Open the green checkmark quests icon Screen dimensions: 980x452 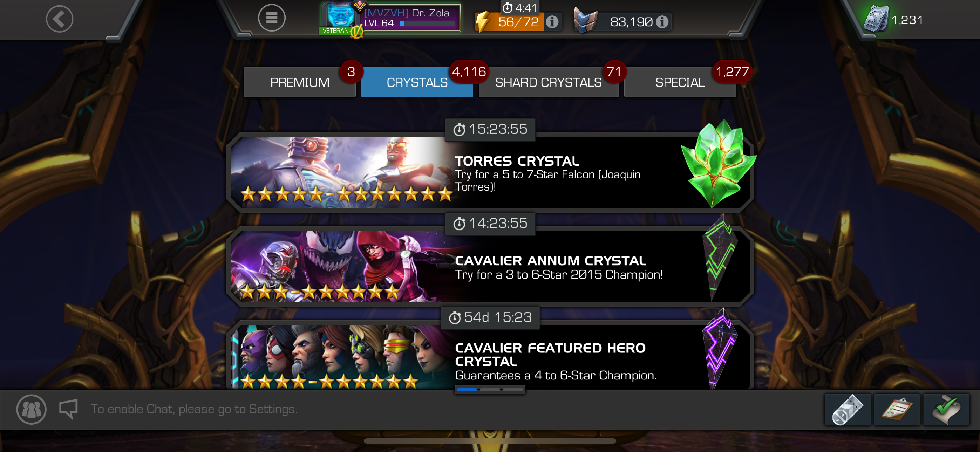coord(946,410)
